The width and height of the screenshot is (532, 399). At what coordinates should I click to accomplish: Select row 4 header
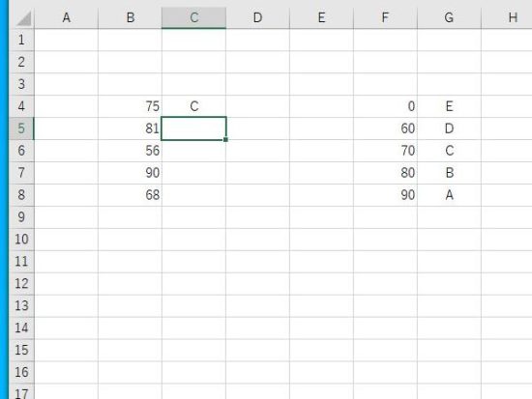[21, 106]
